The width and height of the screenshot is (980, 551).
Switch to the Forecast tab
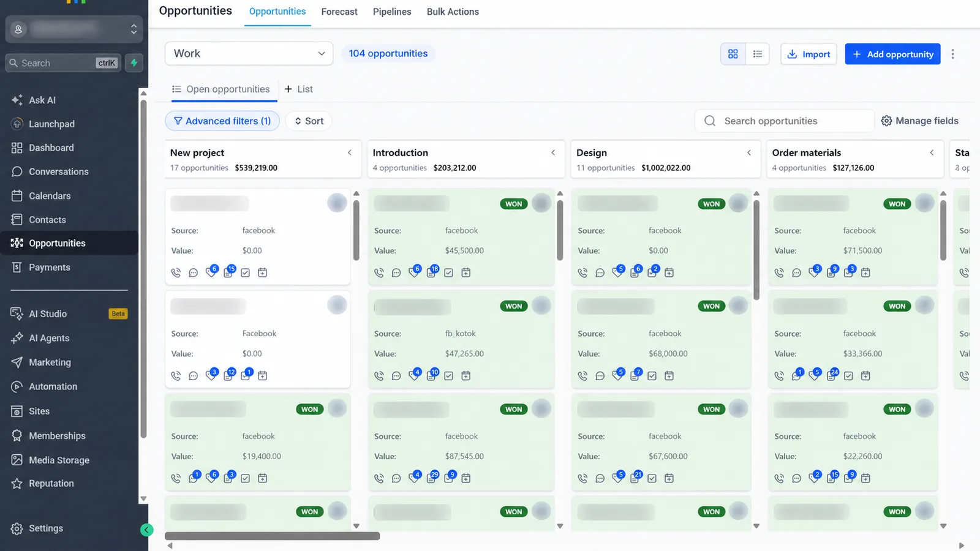pyautogui.click(x=339, y=12)
